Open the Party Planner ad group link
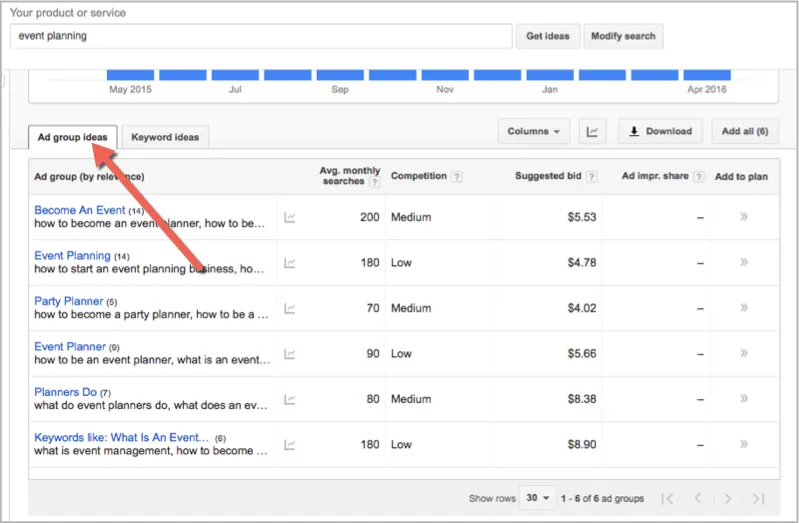This screenshot has height=523, width=799. pos(69,301)
